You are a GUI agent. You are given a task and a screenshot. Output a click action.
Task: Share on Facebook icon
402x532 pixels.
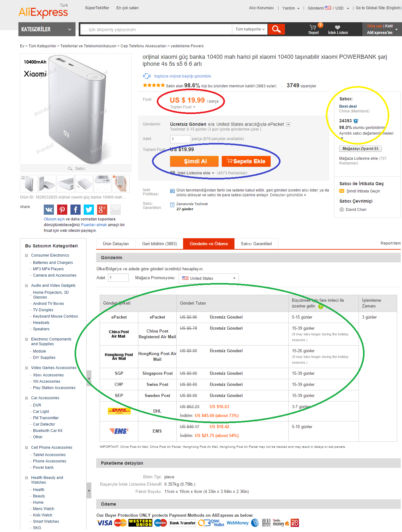pyautogui.click(x=76, y=210)
